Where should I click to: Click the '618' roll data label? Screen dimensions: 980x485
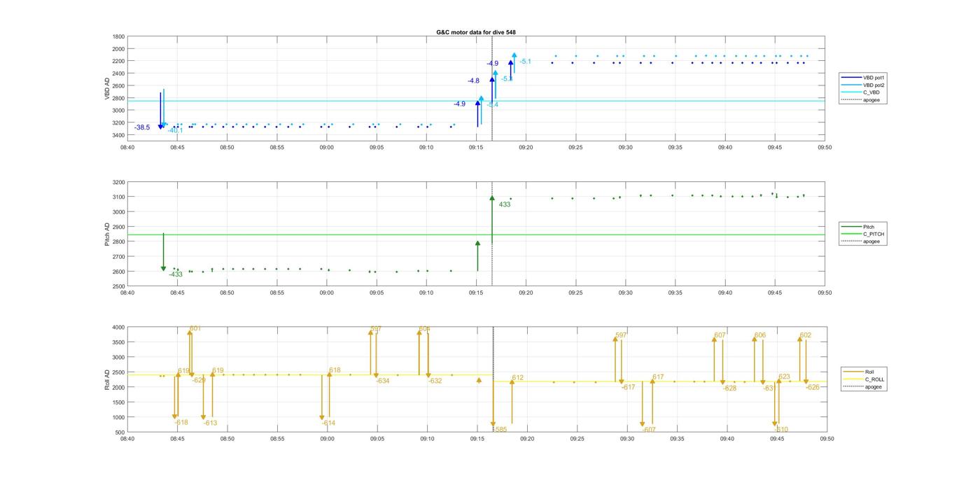coord(335,370)
